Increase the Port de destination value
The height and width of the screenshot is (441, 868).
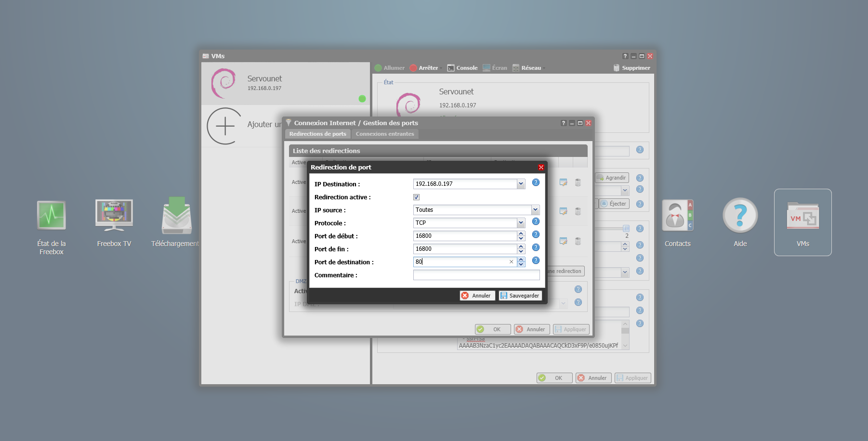(x=521, y=259)
